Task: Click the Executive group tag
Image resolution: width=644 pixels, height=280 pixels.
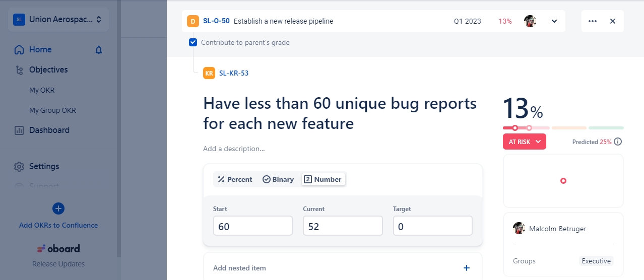Action: (596, 261)
